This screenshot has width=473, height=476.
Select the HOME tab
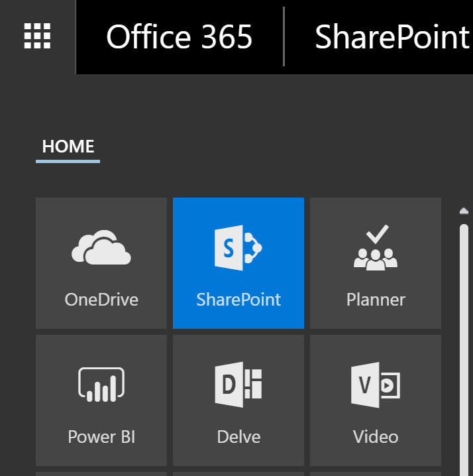point(68,147)
